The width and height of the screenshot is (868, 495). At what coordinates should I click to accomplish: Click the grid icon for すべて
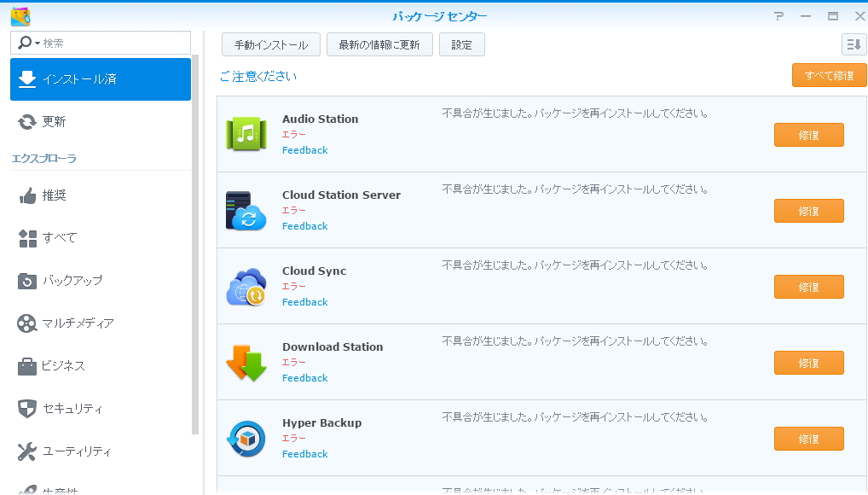27,238
